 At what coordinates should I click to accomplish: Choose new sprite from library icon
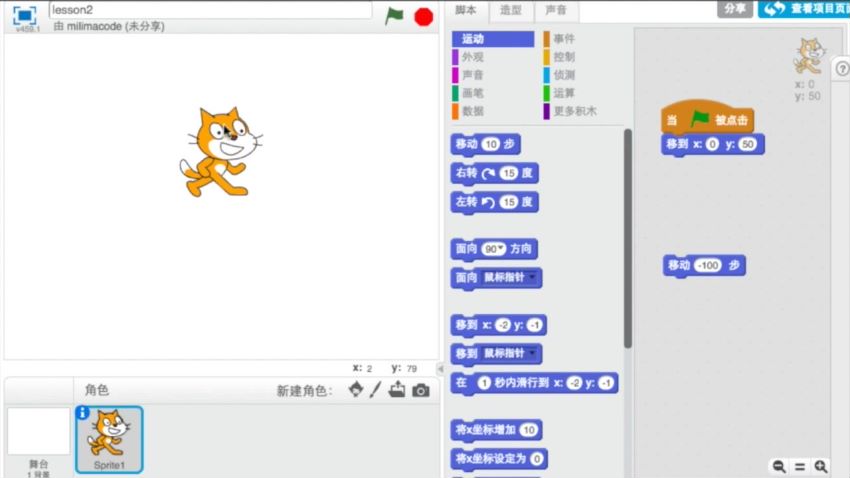click(356, 390)
